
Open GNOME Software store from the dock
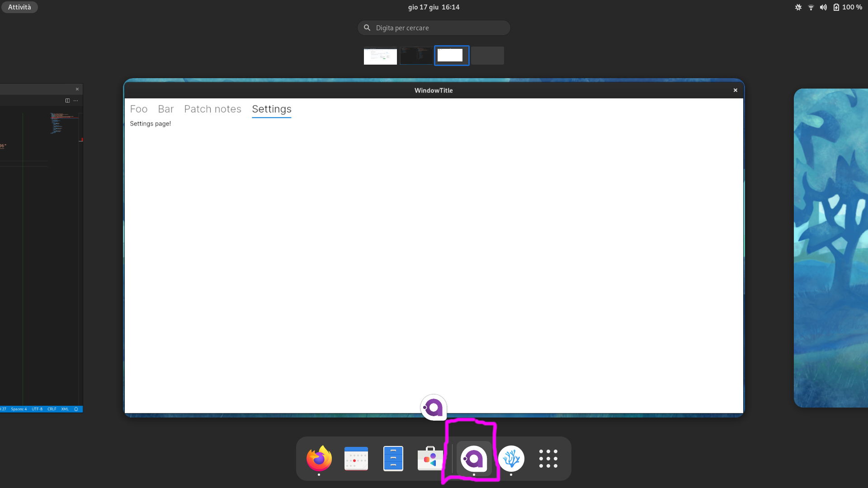(429, 458)
